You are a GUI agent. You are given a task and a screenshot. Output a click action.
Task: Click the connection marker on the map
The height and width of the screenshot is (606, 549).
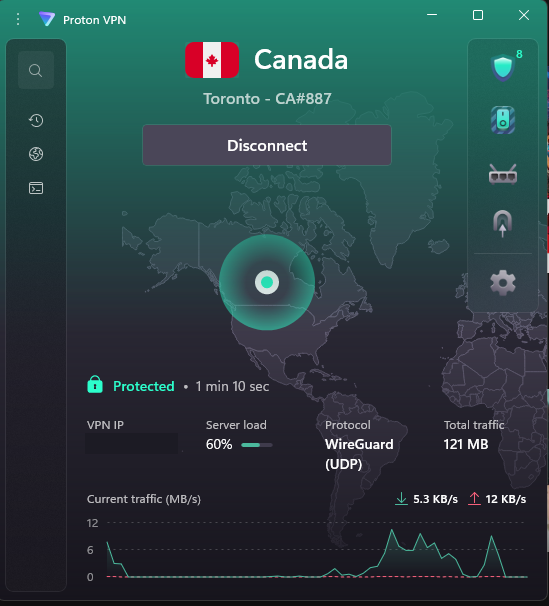tap(267, 282)
